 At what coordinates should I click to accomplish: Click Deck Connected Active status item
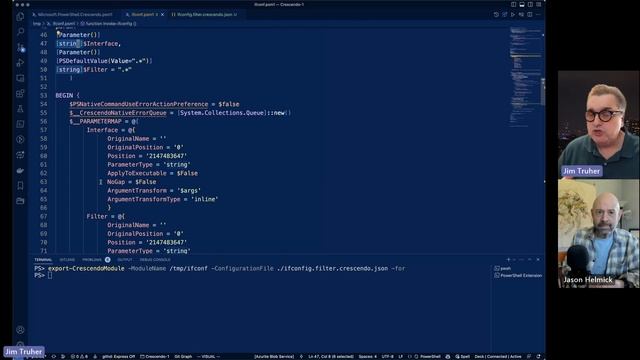pyautogui.click(x=498, y=356)
